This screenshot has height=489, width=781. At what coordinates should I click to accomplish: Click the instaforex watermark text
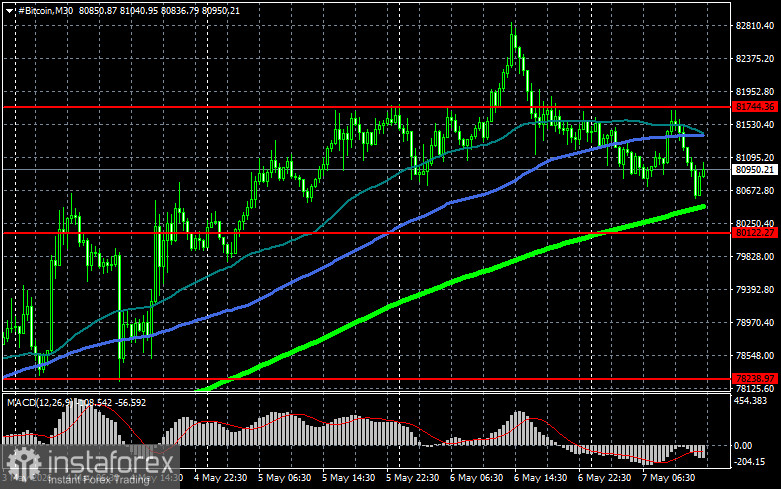(111, 463)
